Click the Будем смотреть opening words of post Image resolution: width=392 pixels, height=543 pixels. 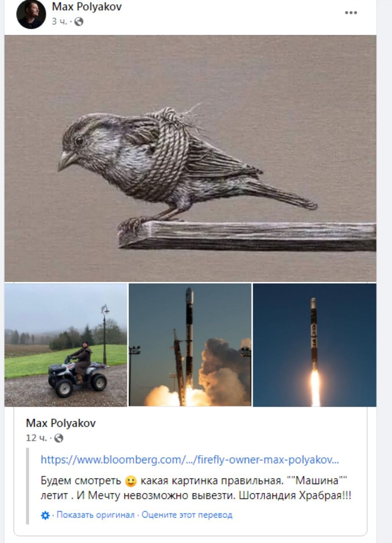click(x=81, y=481)
